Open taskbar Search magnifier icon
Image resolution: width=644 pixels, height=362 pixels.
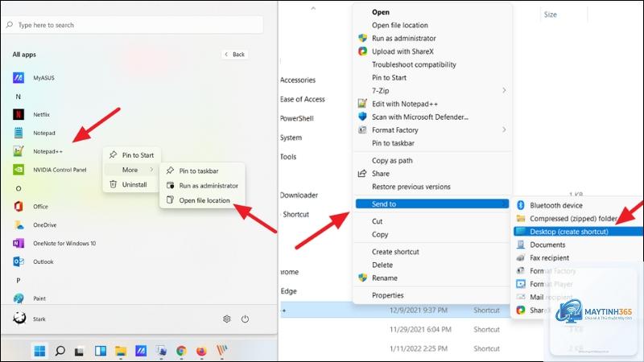(60, 351)
